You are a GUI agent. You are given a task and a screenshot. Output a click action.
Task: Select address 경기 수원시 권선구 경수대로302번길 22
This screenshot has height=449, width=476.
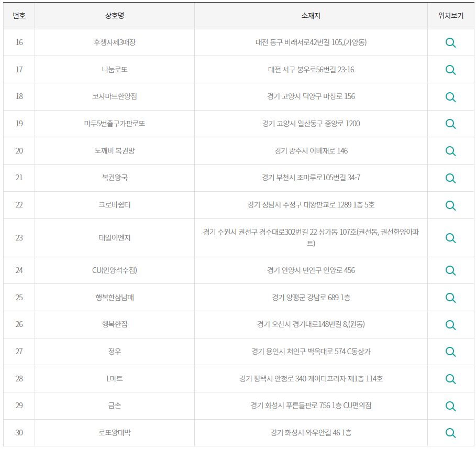pyautogui.click(x=311, y=237)
